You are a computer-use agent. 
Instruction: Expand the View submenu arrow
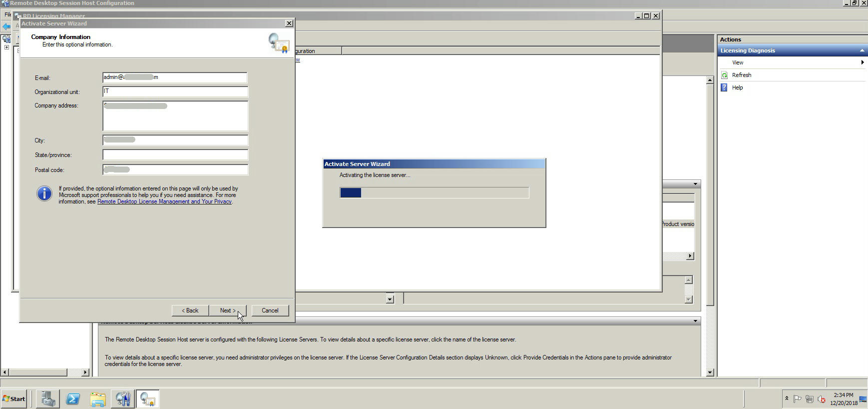(862, 62)
